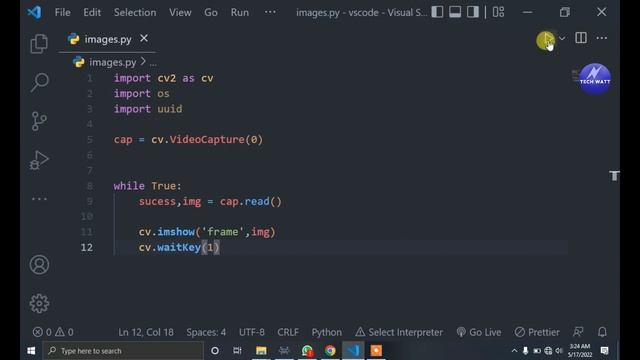This screenshot has height=360, width=640.
Task: Change encoding via UTF-8 status item
Action: point(251,332)
